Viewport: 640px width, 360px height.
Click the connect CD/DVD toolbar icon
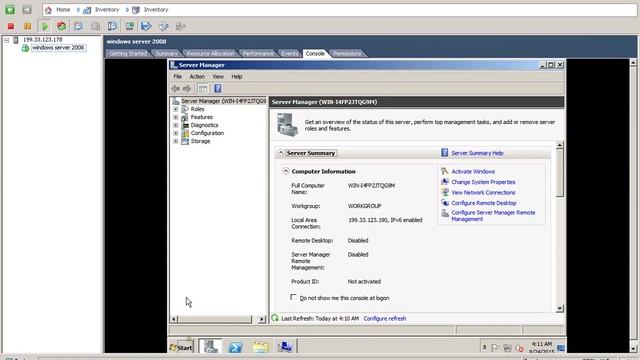[x=163, y=26]
